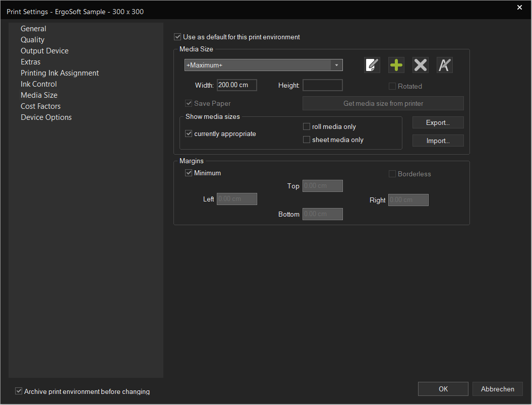Click the Right margin field
Viewport: 532px width, 405px height.
[x=408, y=200]
